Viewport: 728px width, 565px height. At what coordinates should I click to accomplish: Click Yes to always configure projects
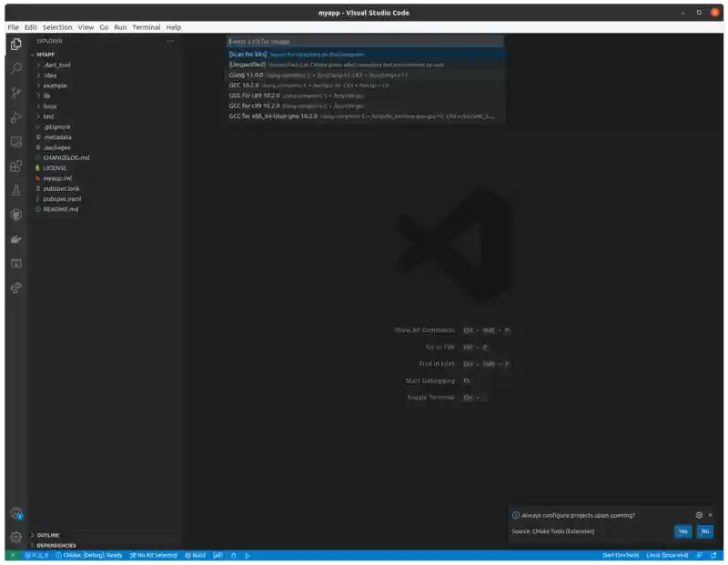681,531
